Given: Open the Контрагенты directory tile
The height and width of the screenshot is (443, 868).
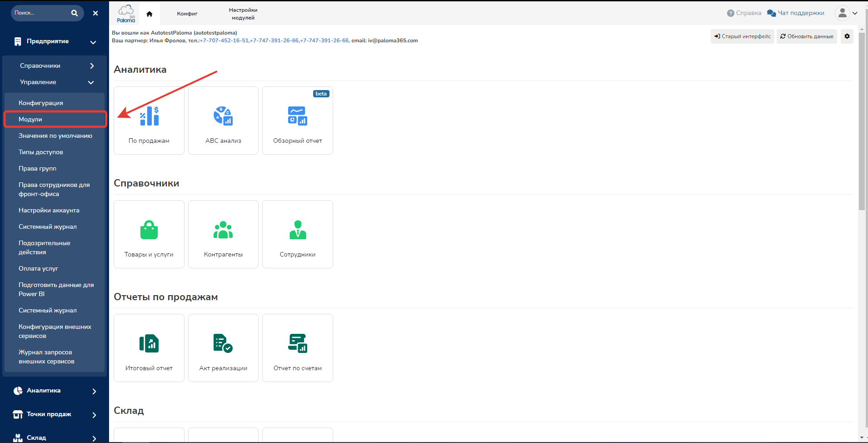Looking at the screenshot, I should tap(223, 234).
